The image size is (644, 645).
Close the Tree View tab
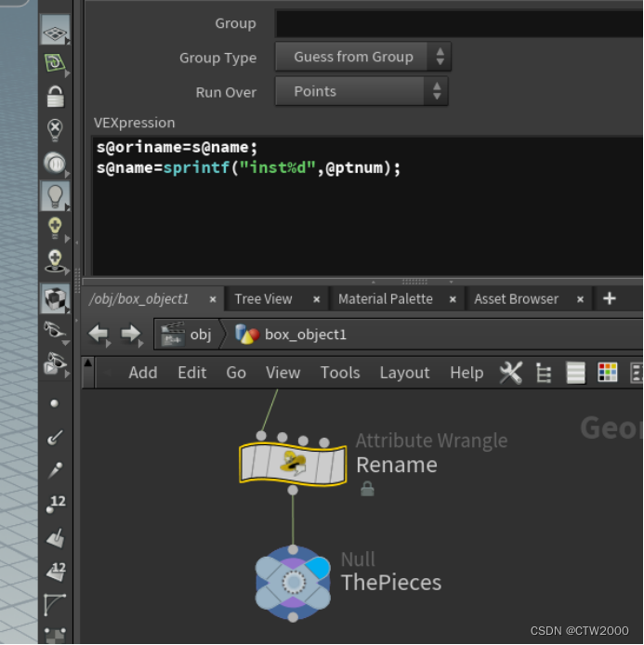pos(316,299)
